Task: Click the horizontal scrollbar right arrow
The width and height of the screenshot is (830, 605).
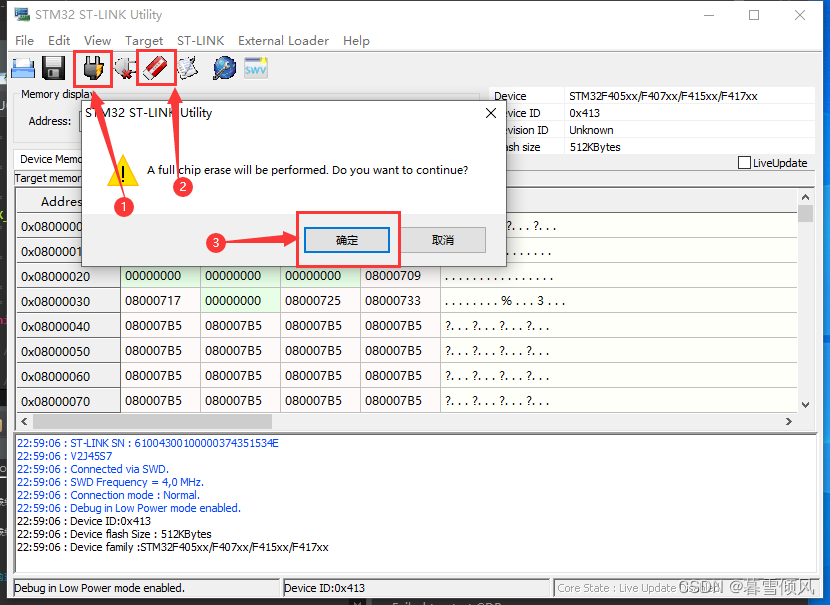Action: pos(789,421)
